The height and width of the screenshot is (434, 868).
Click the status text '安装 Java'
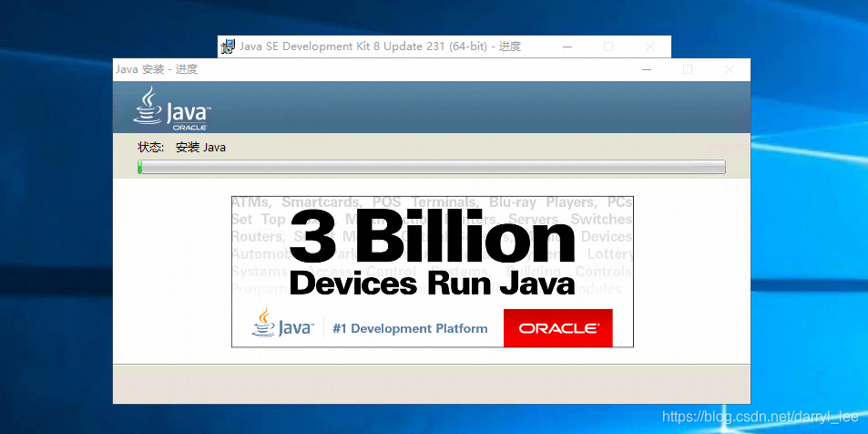point(200,148)
